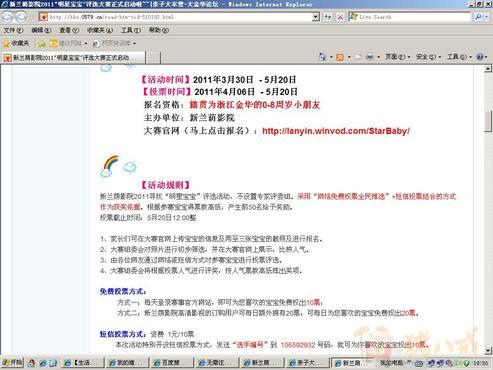Open the 收藏夹 (Favorites) menu
Screen dimensions: 493x370
pos(100,30)
